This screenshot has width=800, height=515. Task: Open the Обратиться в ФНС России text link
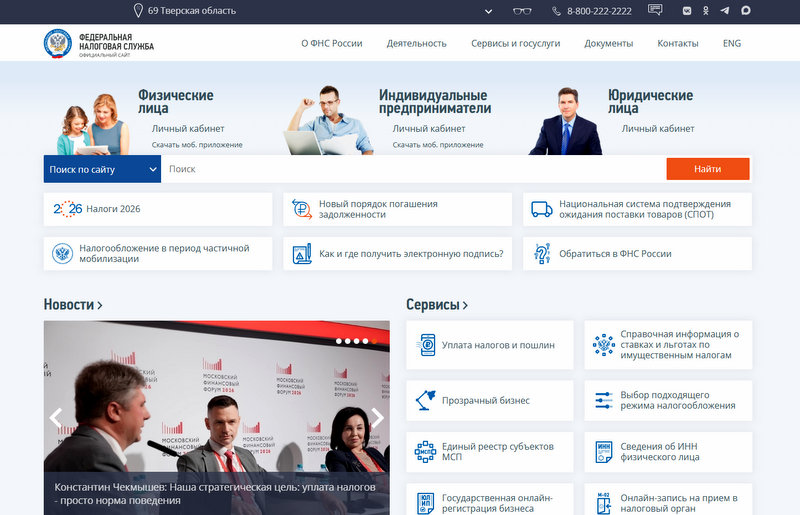pos(615,254)
